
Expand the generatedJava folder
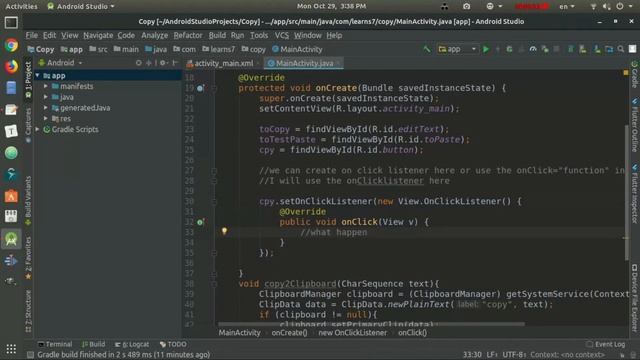coord(46,108)
